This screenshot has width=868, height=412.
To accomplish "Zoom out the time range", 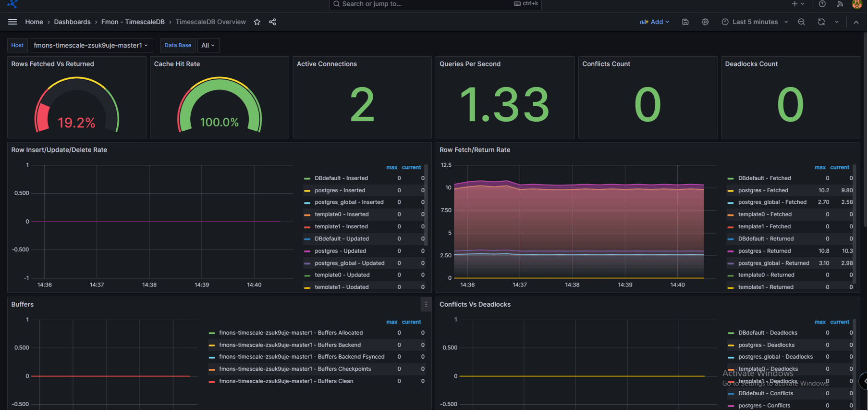I will 802,22.
